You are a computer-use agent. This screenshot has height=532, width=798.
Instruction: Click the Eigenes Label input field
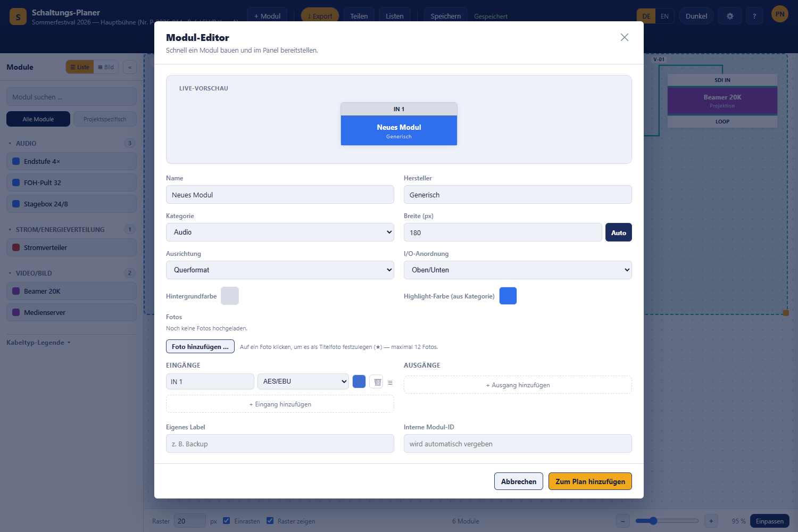point(280,444)
